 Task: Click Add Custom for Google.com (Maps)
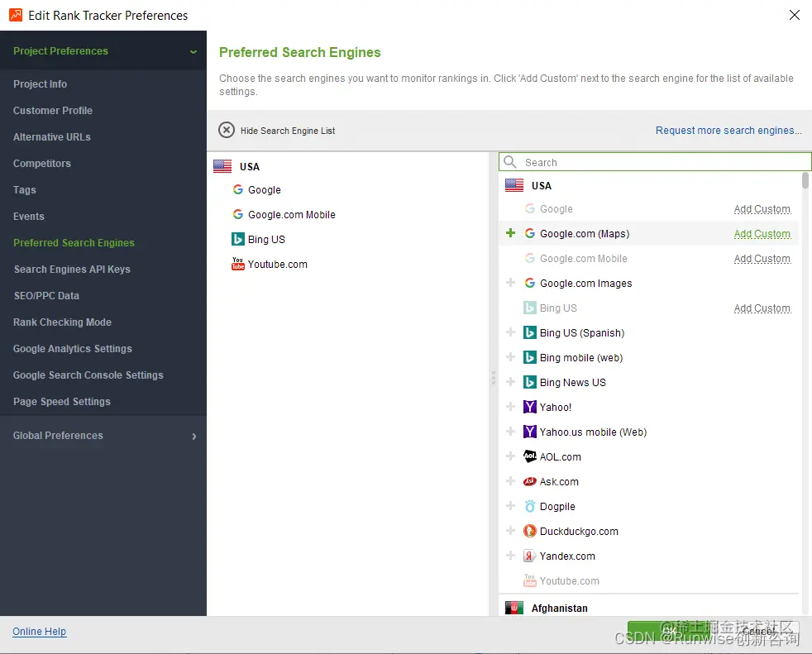pos(762,233)
